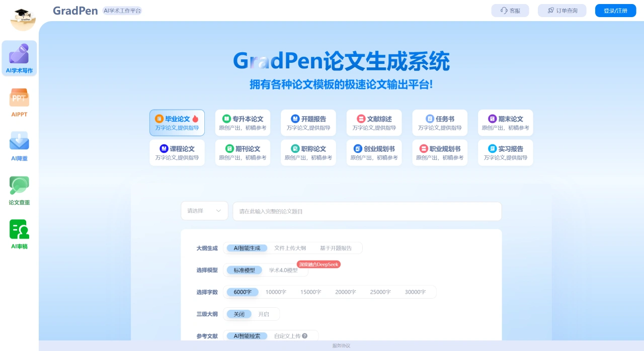Viewport: 644px width, 351px height.
Task: Click the flame icon on 毕业论文 tab
Action: point(195,119)
